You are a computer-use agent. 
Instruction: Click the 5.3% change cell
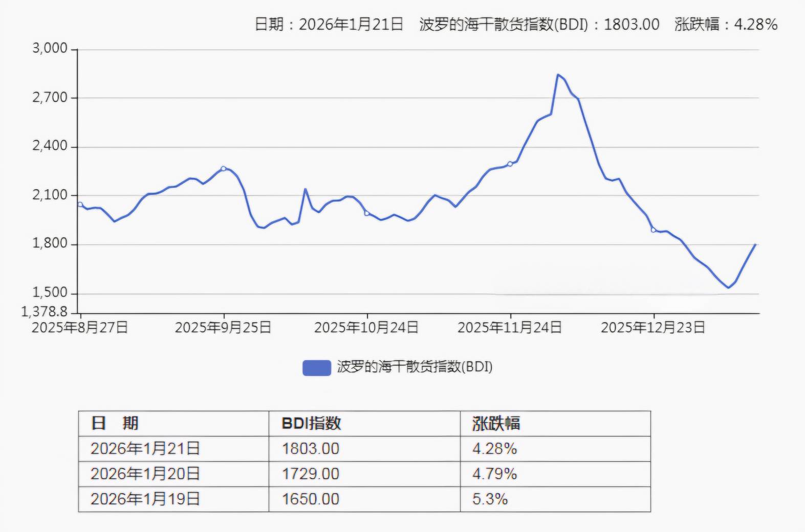[x=490, y=499]
